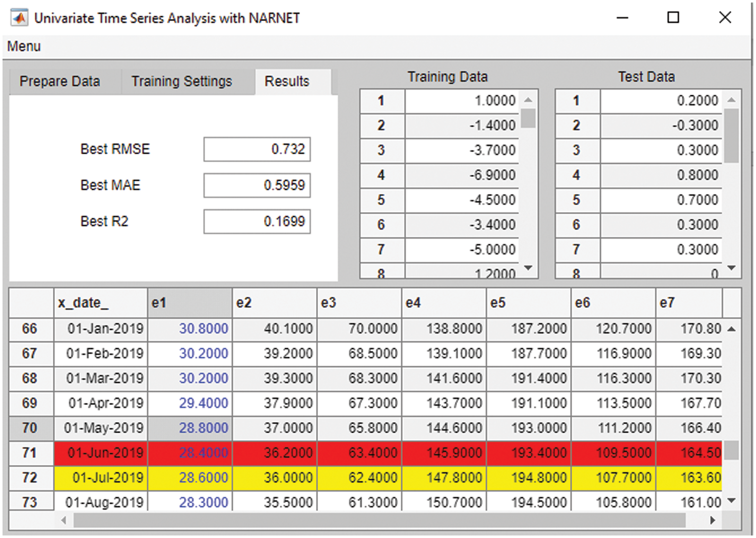Select row header 71 in the data table
Screen dimensions: 756x538
(x=30, y=453)
